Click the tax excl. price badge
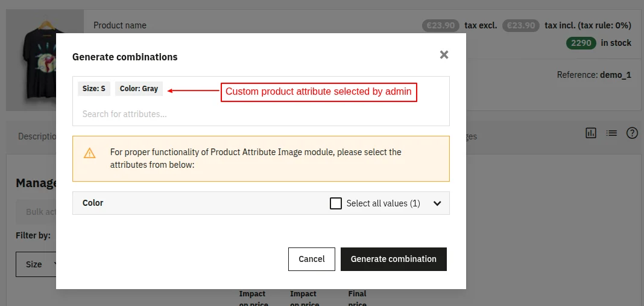644x306 pixels. coord(441,25)
